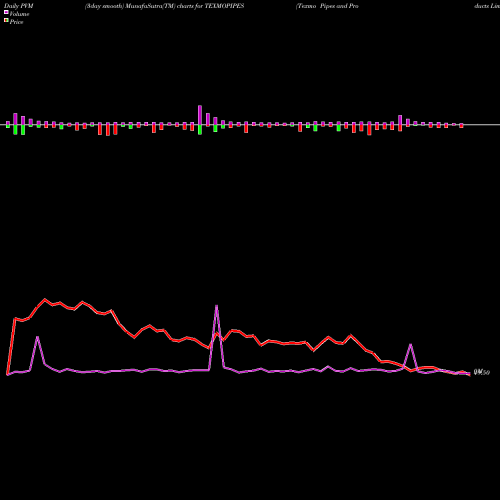Viewport: 500px width, 500px height.
Task: Click the Price legend label
Action: 16,22
